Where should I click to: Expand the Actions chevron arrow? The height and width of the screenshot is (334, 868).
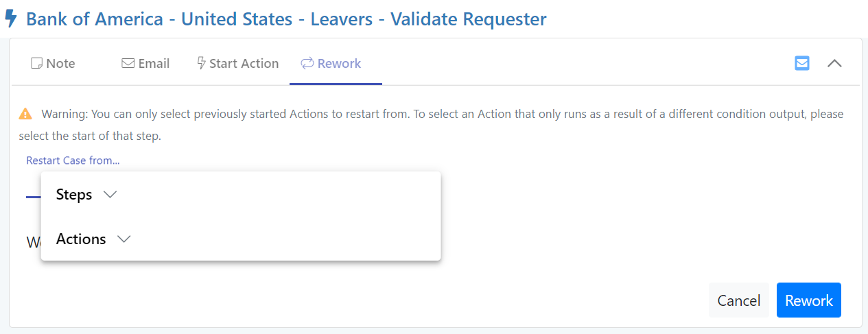[x=124, y=239]
